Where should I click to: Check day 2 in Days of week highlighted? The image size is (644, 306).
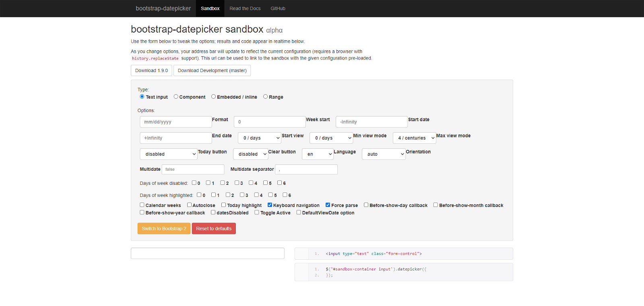(x=228, y=195)
